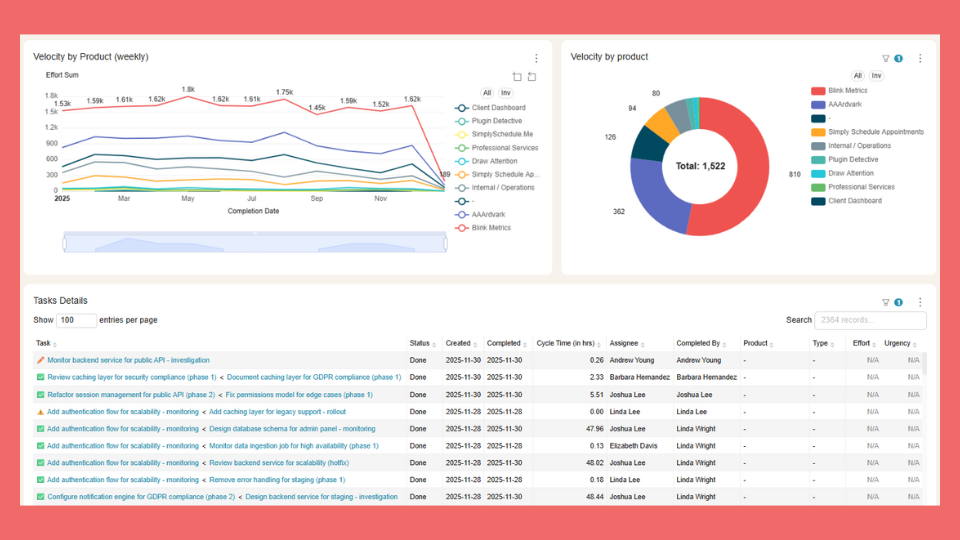
Task: Click the Tasks Details filter funnel icon
Action: click(x=885, y=302)
